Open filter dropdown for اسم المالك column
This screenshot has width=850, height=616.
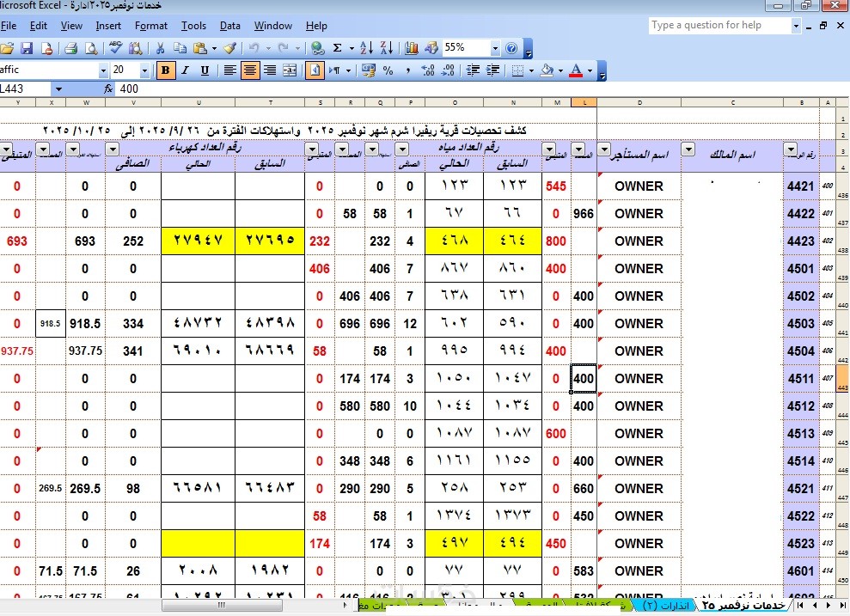(688, 149)
